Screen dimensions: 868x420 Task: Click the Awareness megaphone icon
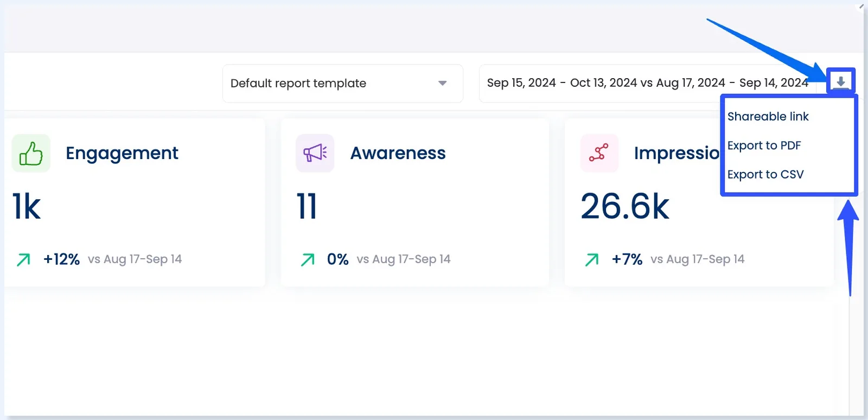pyautogui.click(x=315, y=154)
